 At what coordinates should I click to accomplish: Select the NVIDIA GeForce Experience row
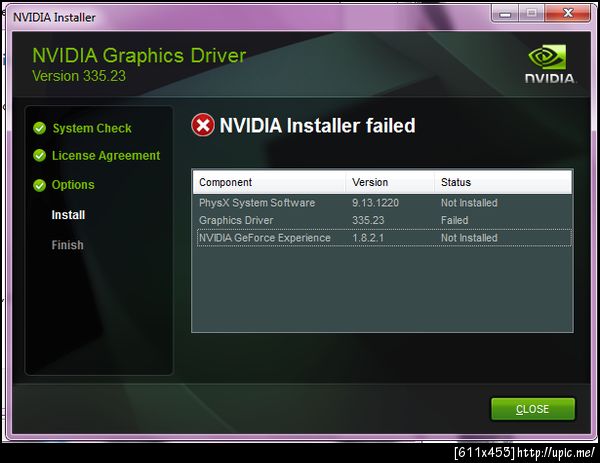tap(384, 238)
